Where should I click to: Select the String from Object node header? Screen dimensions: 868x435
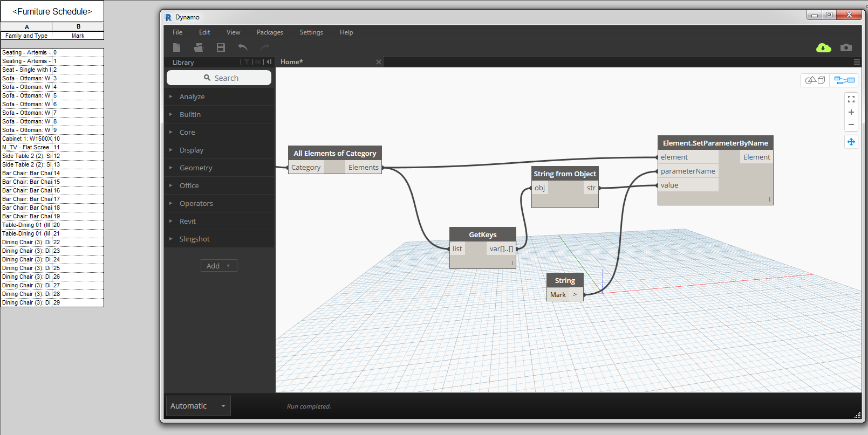point(565,174)
